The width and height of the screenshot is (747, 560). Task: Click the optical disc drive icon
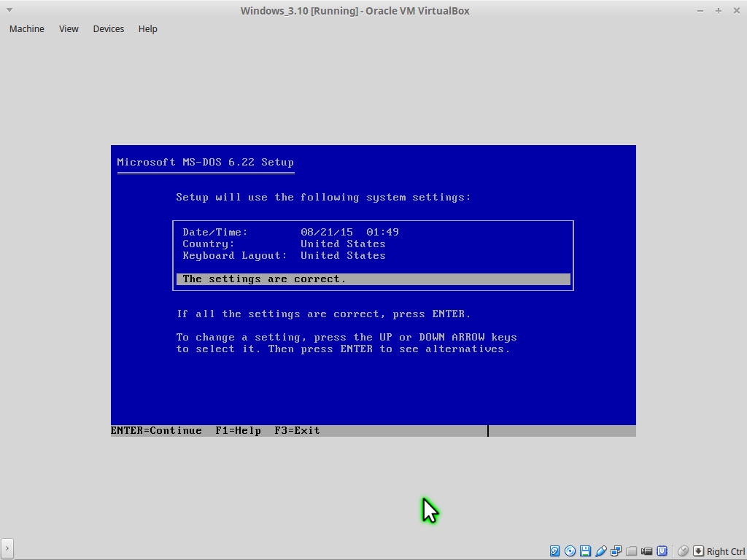(570, 551)
